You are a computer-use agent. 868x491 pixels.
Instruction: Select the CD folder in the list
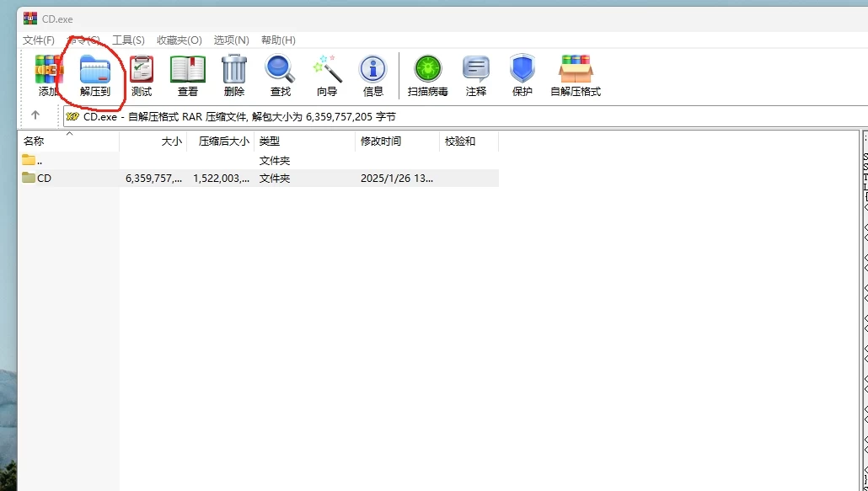(x=45, y=178)
